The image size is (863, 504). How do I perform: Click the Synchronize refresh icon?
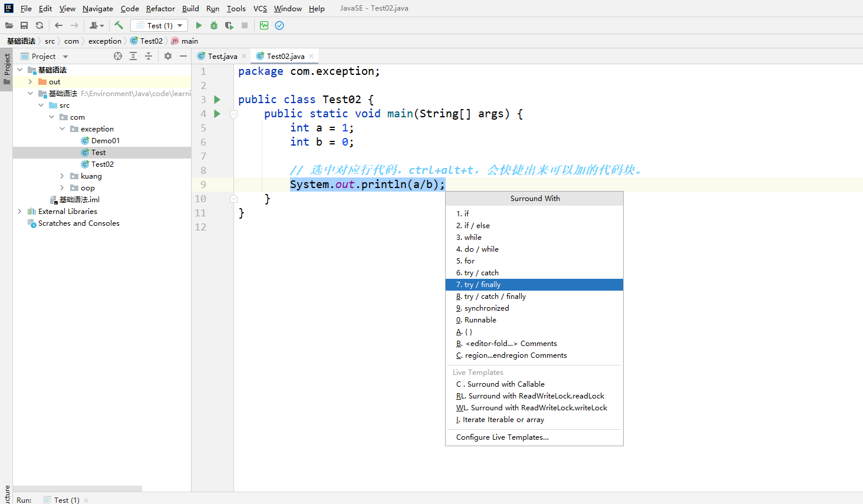click(39, 25)
